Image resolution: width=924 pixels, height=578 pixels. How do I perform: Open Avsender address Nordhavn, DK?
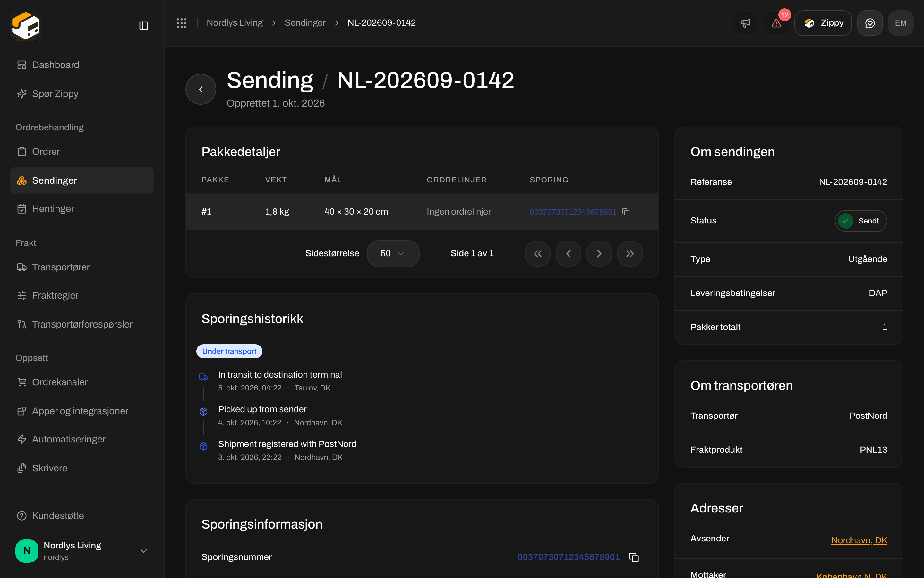(859, 540)
